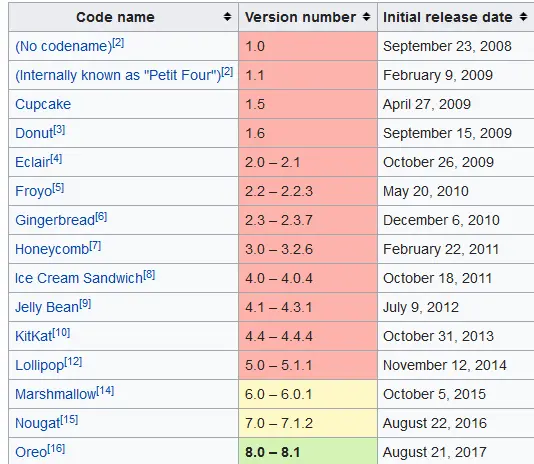The width and height of the screenshot is (534, 464).
Task: Sort by Version number arrows icon
Action: coord(366,17)
